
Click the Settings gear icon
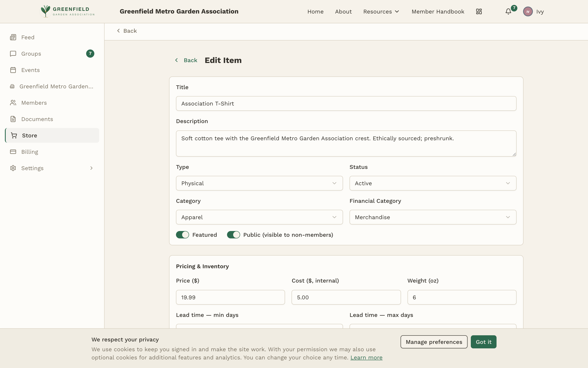click(13, 168)
